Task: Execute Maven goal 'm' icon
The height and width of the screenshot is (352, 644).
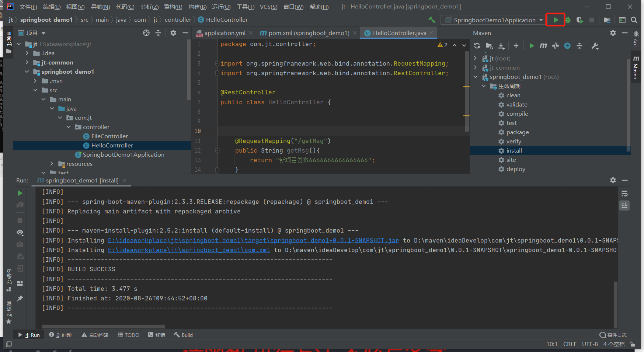Action: [543, 46]
